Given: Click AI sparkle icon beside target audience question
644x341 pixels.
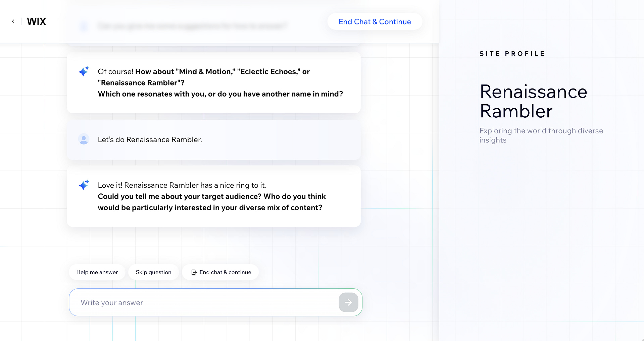Looking at the screenshot, I should tap(84, 185).
